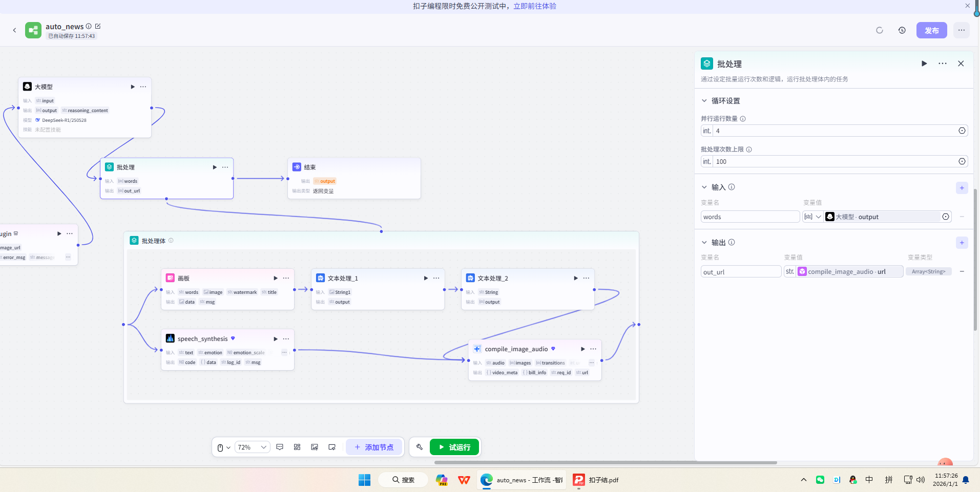The height and width of the screenshot is (492, 980).
Task: Open the words variable type dropdown
Action: coord(812,217)
